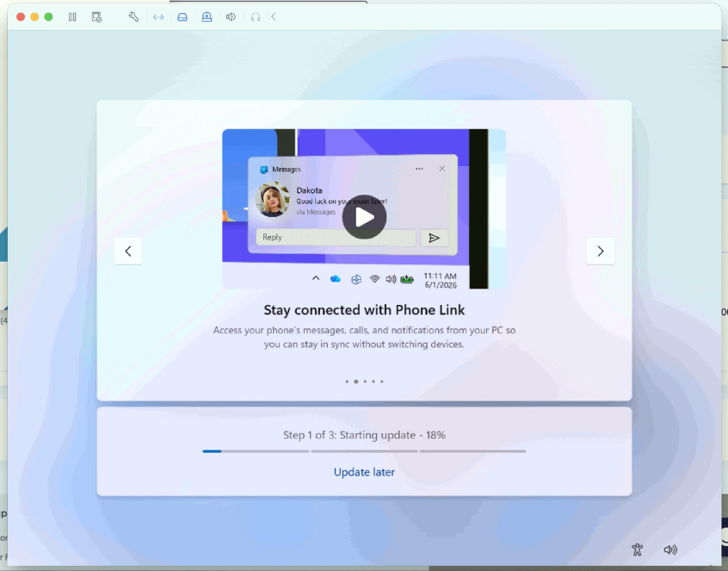Click Update later link
The height and width of the screenshot is (571, 728).
tap(365, 472)
